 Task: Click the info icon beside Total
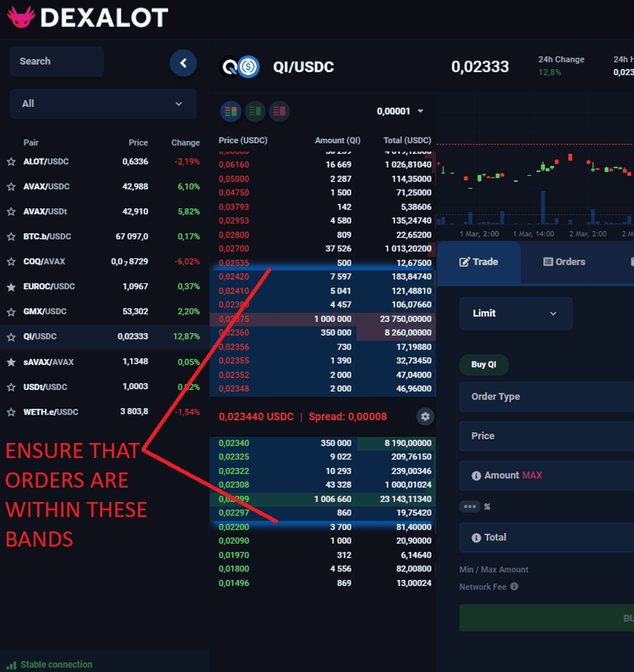(476, 538)
